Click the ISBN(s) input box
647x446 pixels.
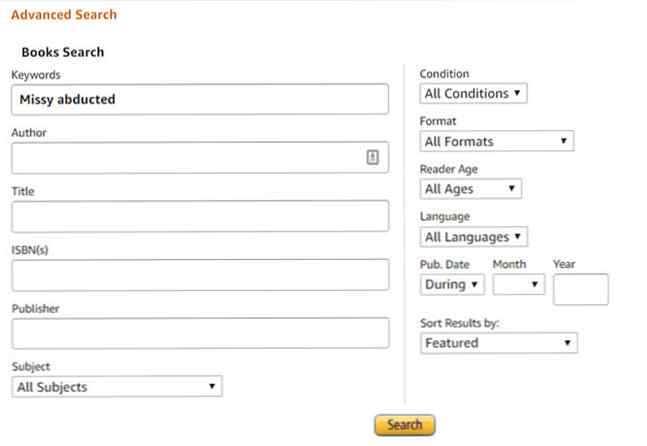coord(200,274)
